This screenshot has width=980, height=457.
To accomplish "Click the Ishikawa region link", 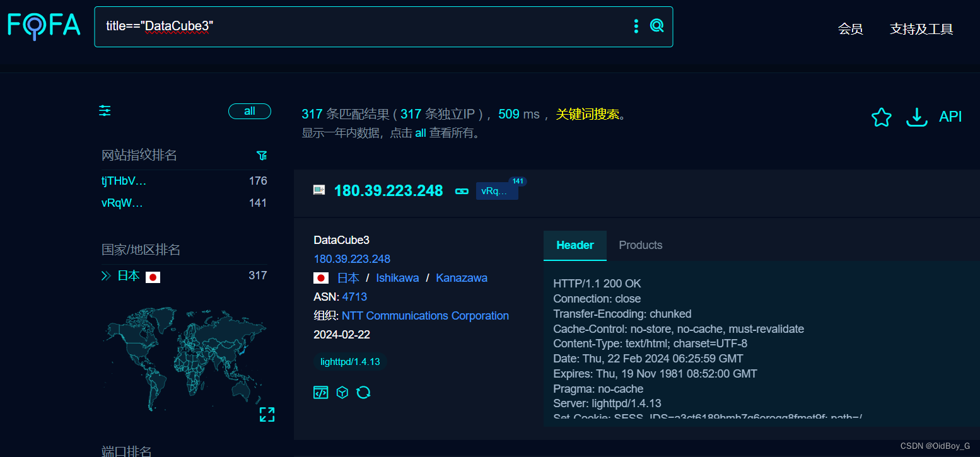I will pos(397,278).
